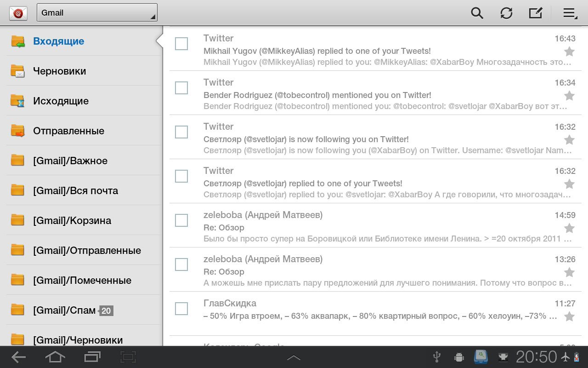Check the Bender Rodriguez mention email
The width and height of the screenshot is (588, 368).
click(181, 88)
